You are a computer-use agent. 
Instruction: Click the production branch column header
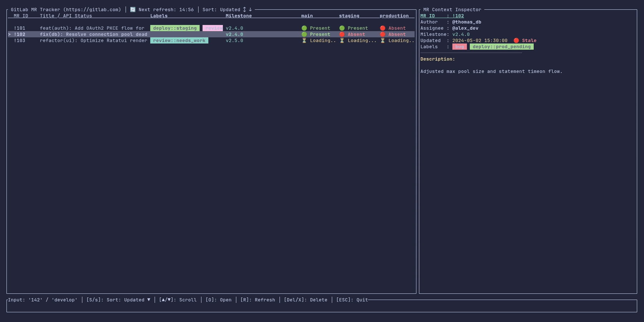[394, 16]
